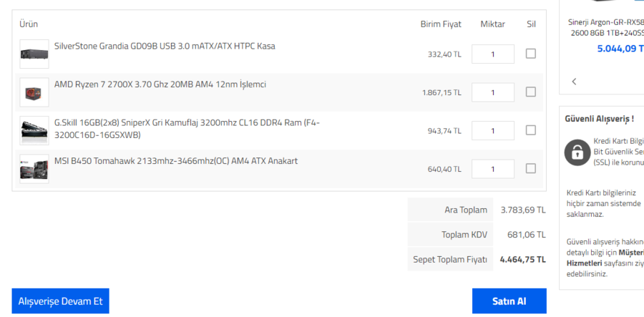Click the AMD Ryzen 7 2700X thumbnail
This screenshot has height=317, width=644.
tap(34, 92)
